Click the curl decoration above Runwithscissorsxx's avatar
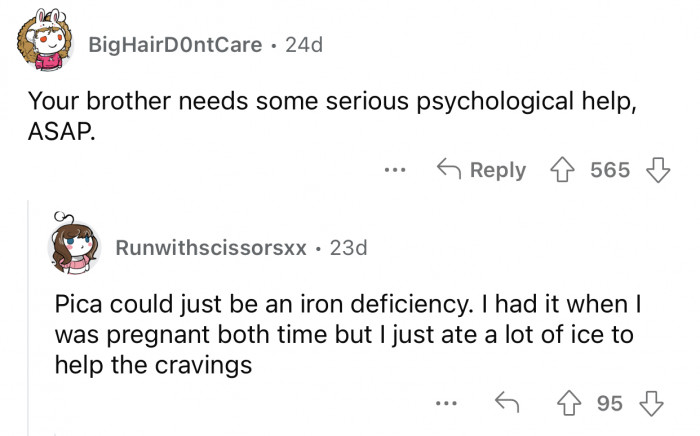Image resolution: width=700 pixels, height=436 pixels. click(60, 217)
